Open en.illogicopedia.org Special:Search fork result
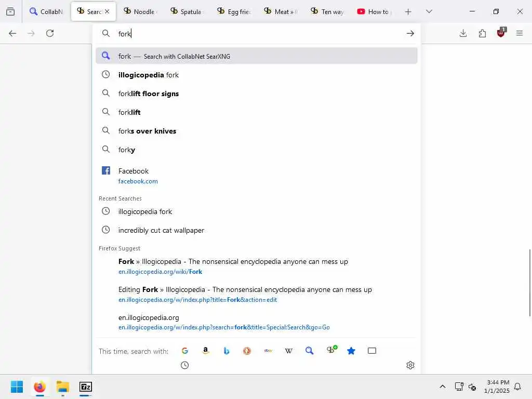 tap(257, 322)
